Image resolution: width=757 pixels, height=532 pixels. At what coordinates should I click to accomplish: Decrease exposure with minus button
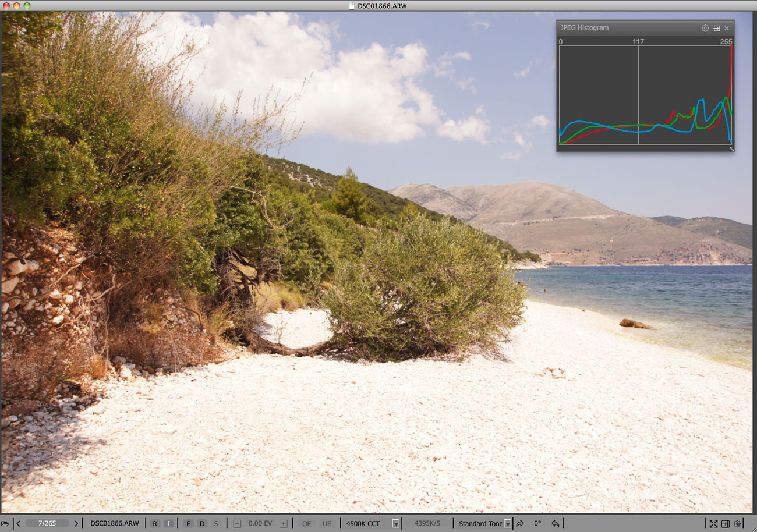[237, 523]
